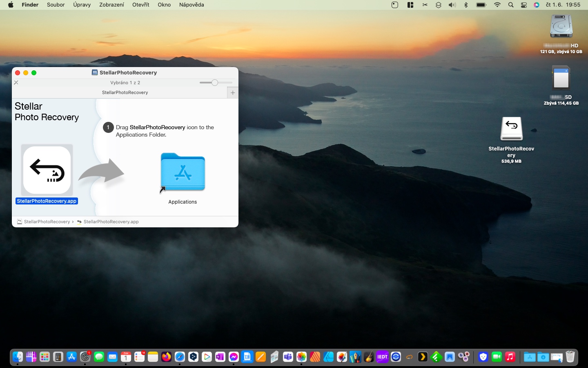The image size is (588, 368).
Task: Click the StellarPhotoRecovery disk on the desktop
Action: coord(511,129)
